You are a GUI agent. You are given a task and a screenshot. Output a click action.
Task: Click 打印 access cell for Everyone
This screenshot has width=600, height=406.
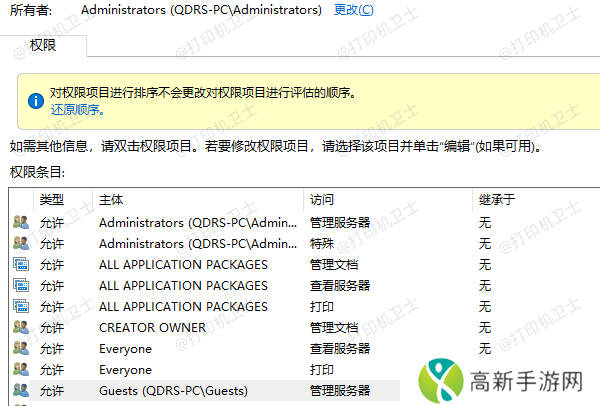click(x=322, y=370)
